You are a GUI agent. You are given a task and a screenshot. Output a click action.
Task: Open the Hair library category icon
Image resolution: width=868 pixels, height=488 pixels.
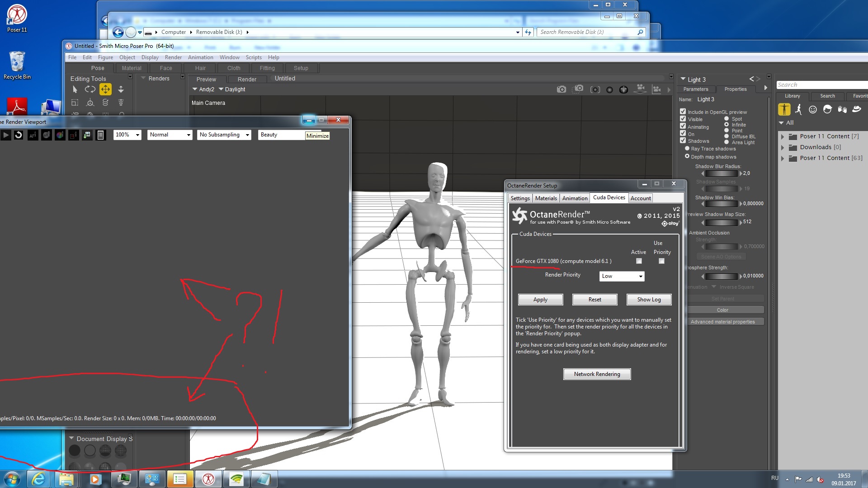(x=827, y=109)
